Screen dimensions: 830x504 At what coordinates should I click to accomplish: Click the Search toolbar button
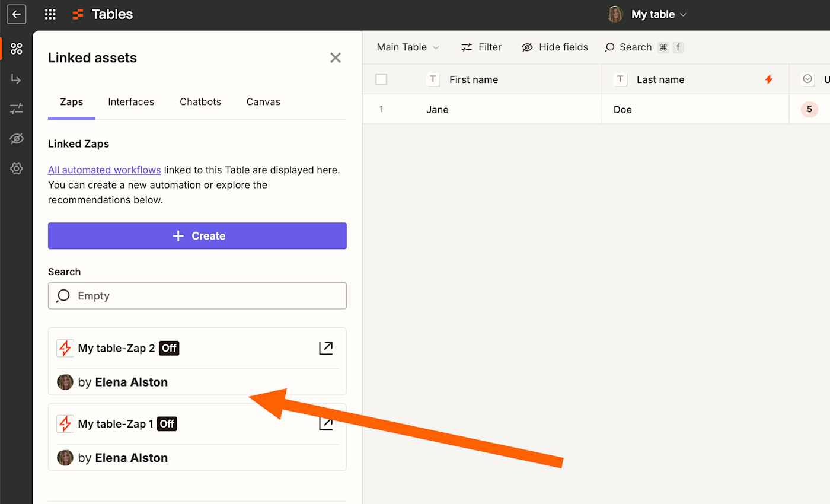pyautogui.click(x=644, y=47)
